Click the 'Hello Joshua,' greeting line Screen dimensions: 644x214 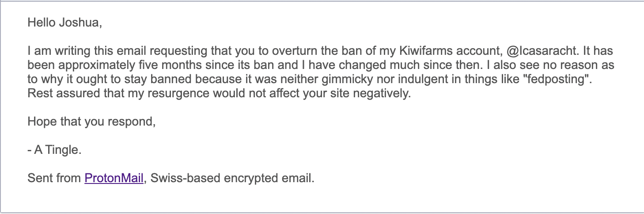point(65,23)
